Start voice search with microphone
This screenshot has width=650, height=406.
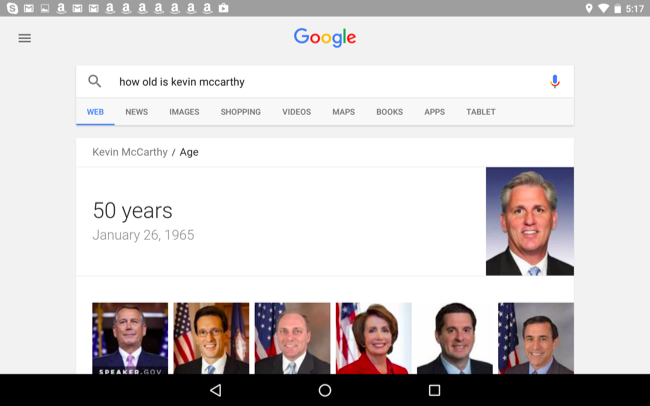pyautogui.click(x=555, y=82)
